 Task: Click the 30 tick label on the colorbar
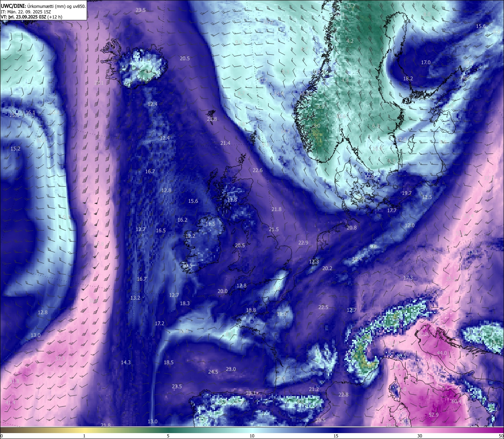click(420, 436)
